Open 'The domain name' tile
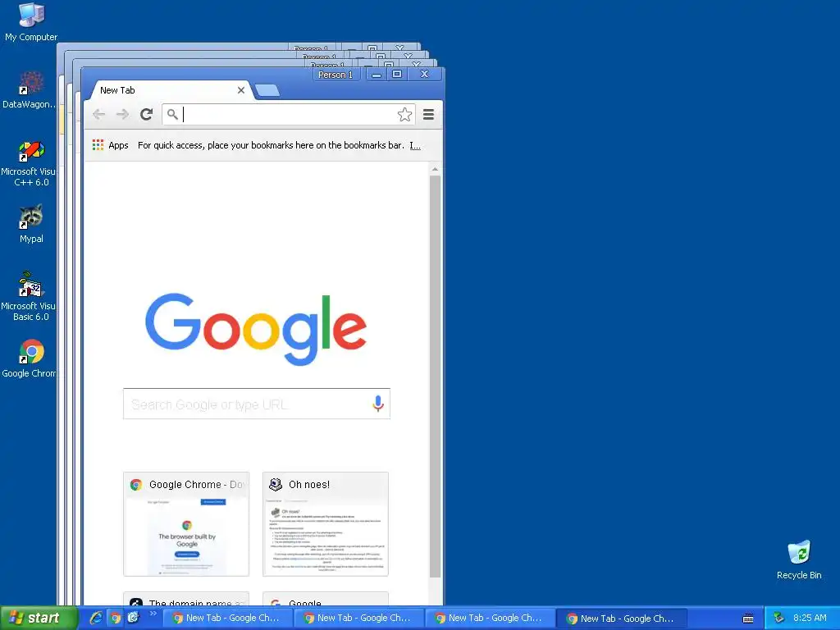840x630 pixels. pyautogui.click(x=186, y=598)
